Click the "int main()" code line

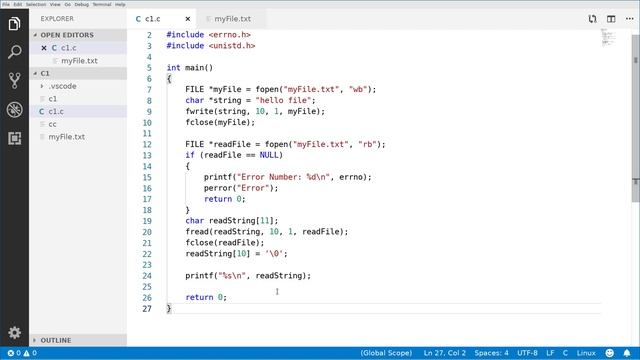[x=189, y=68]
